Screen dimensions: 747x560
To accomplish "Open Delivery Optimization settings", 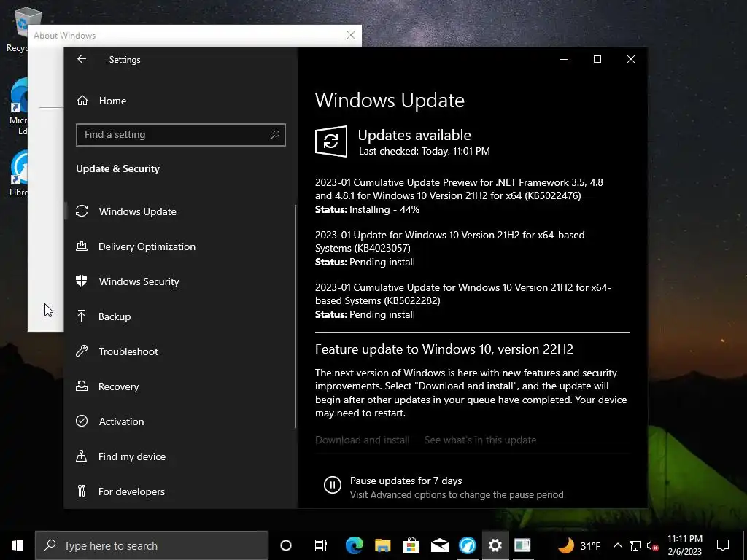I will pyautogui.click(x=147, y=246).
